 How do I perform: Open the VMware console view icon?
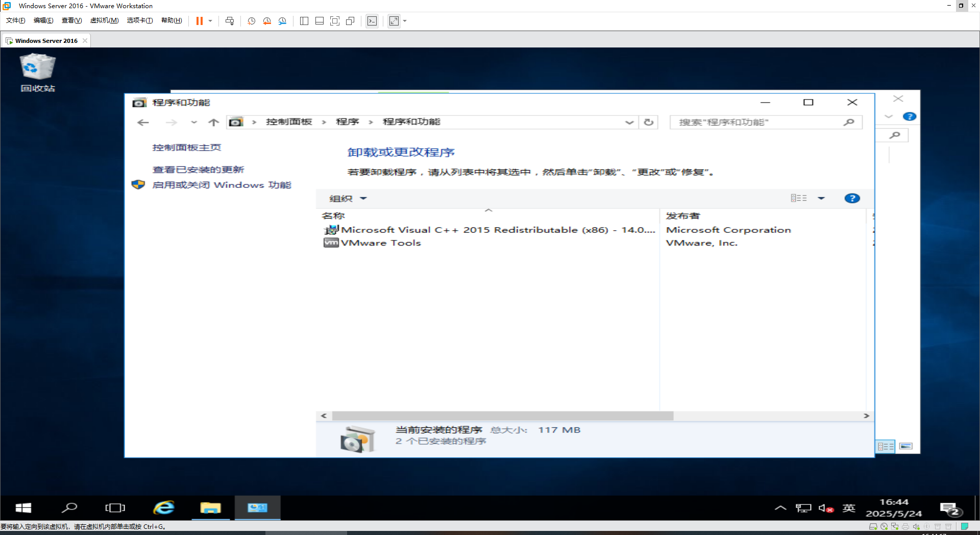[372, 21]
